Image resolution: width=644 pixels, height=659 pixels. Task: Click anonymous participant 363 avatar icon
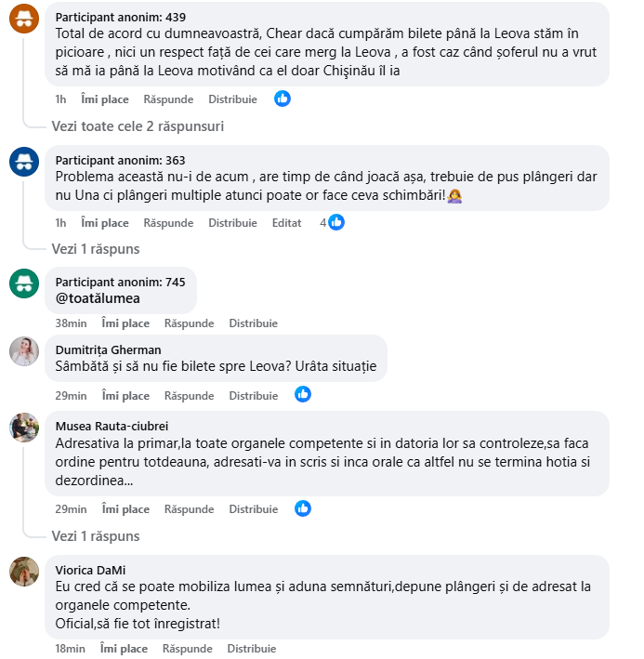24,161
